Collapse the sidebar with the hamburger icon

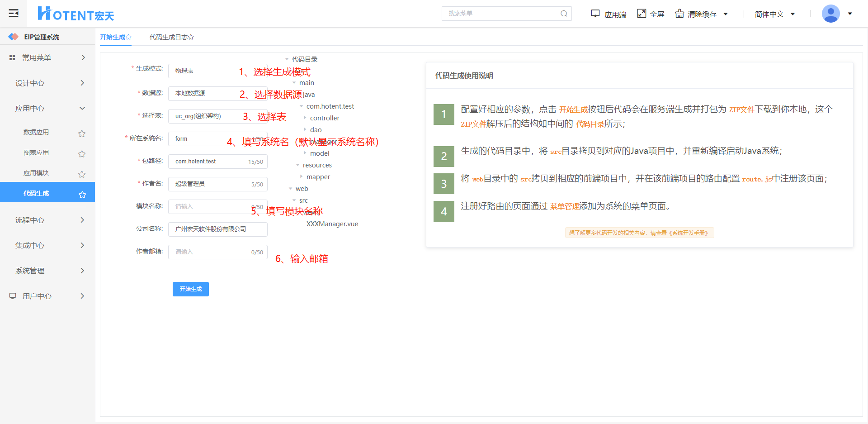pyautogui.click(x=14, y=13)
